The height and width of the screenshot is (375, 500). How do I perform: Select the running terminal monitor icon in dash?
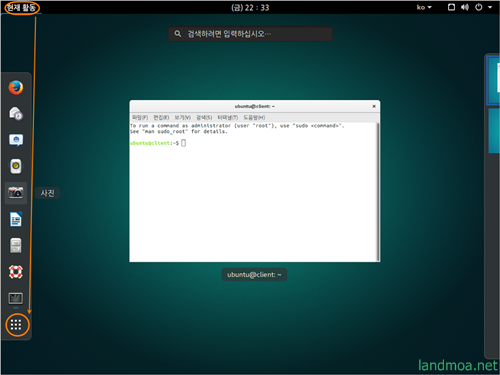(16, 298)
